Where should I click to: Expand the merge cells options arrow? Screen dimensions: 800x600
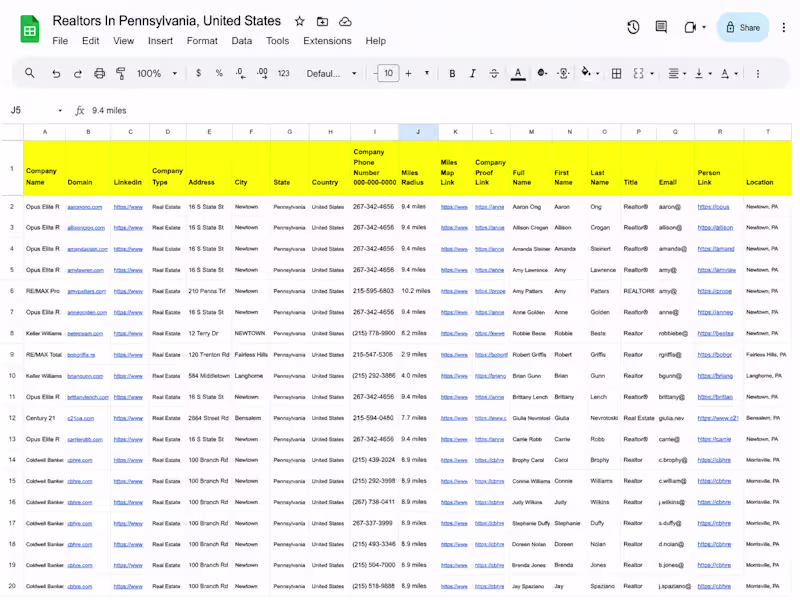click(652, 74)
